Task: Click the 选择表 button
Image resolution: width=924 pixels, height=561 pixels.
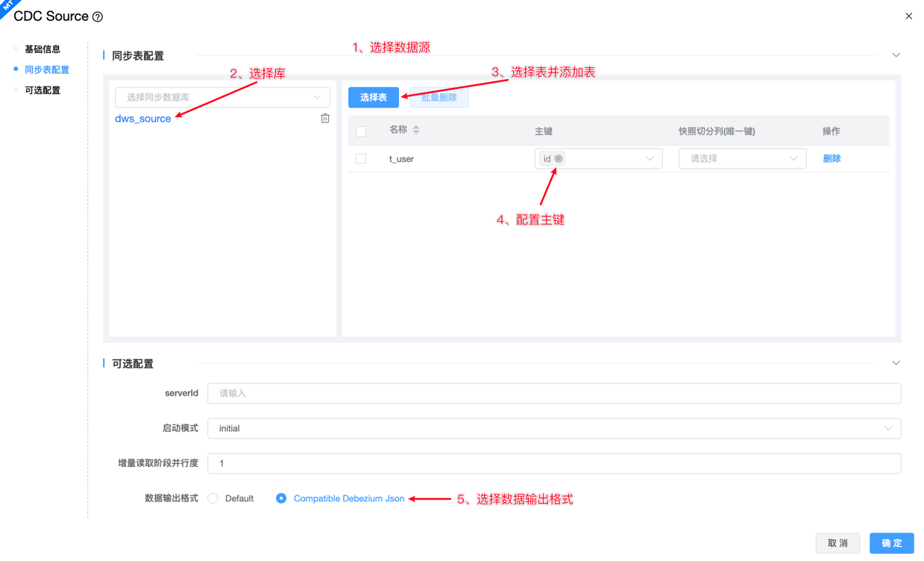Action: pyautogui.click(x=373, y=97)
